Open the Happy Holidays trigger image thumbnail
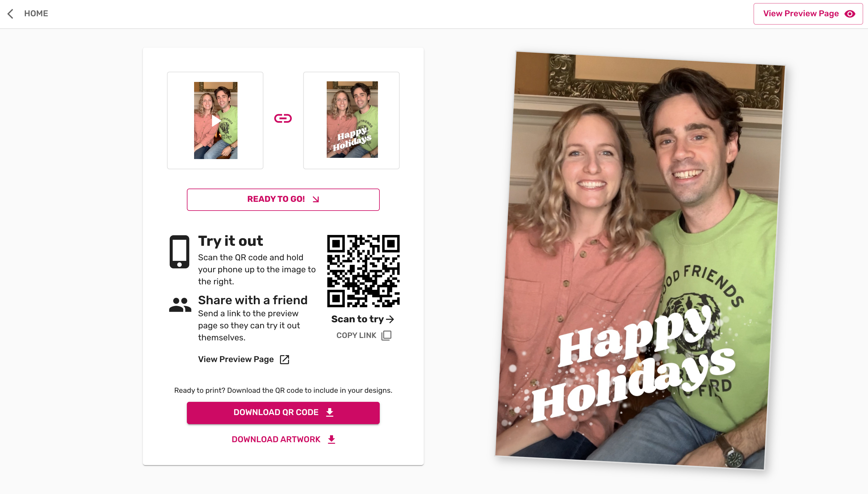Image resolution: width=868 pixels, height=494 pixels. (x=352, y=120)
